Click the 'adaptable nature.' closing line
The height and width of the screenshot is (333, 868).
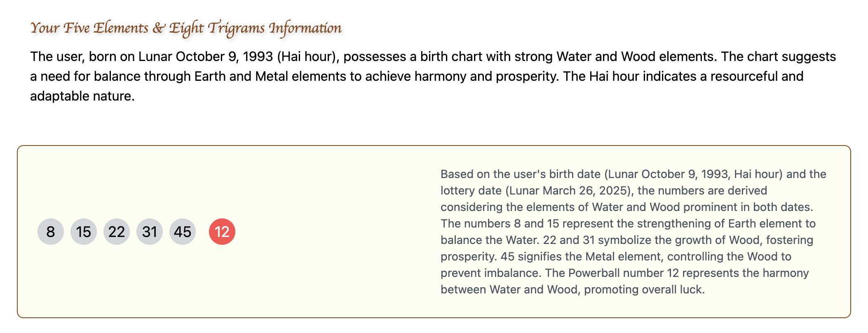click(82, 96)
